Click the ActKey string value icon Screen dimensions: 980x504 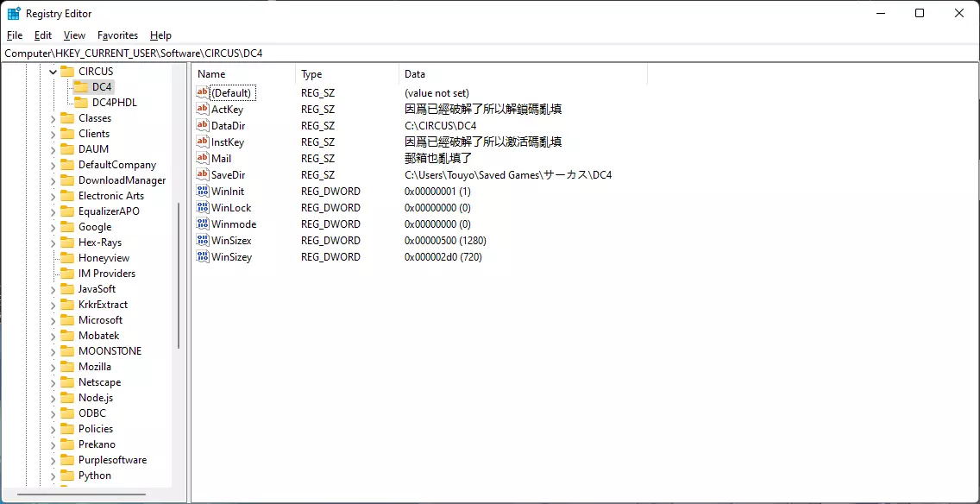tap(203, 110)
